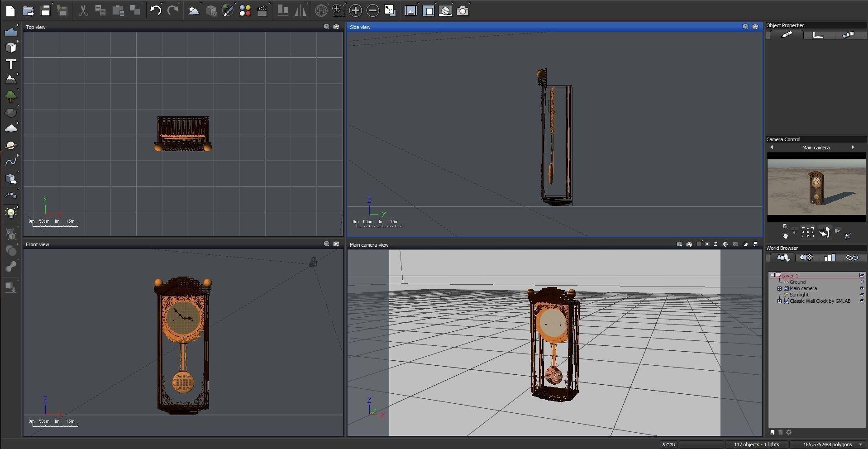The height and width of the screenshot is (449, 868).
Task: Toggle Classic Wall Clock visibility eye
Action: coord(862,301)
